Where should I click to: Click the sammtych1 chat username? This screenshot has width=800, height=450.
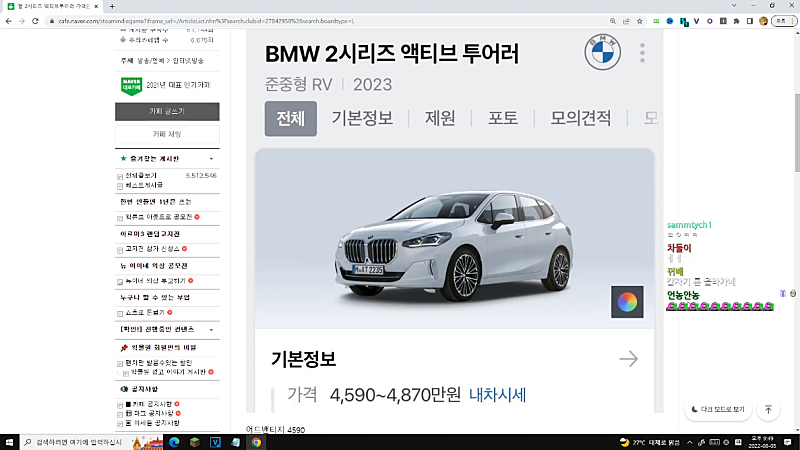pyautogui.click(x=689, y=224)
